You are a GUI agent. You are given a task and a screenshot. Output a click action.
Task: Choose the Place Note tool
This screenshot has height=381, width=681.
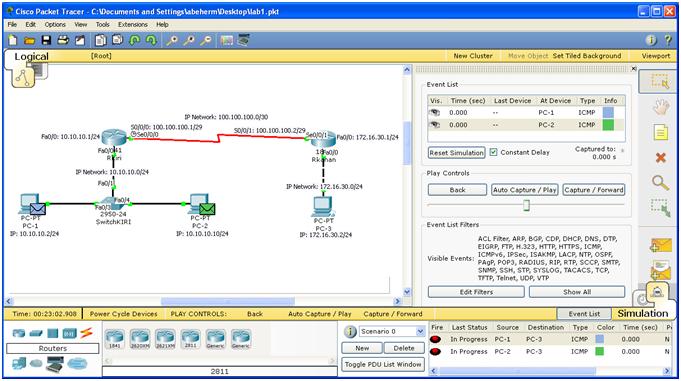tap(661, 132)
